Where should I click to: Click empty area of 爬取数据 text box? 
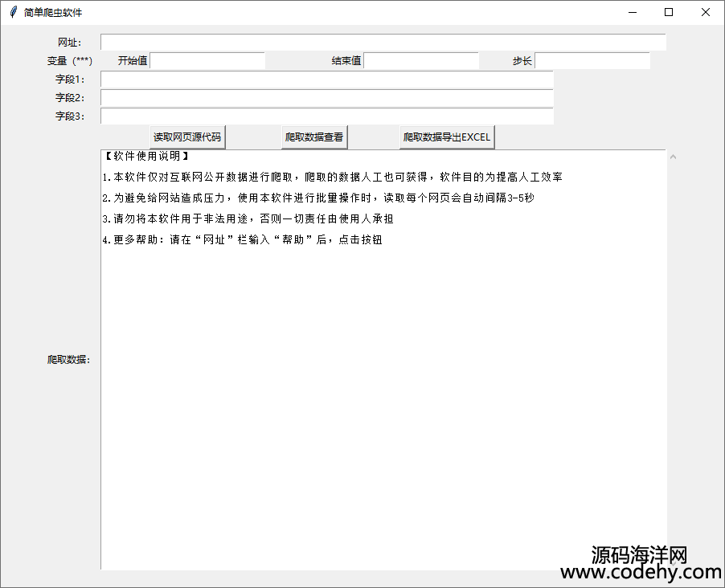[x=383, y=402]
